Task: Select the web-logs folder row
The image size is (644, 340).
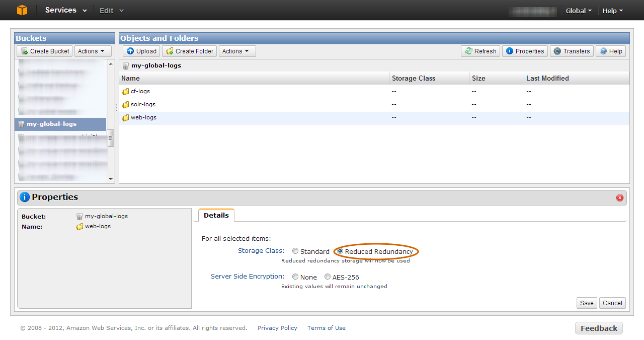Action: click(374, 117)
